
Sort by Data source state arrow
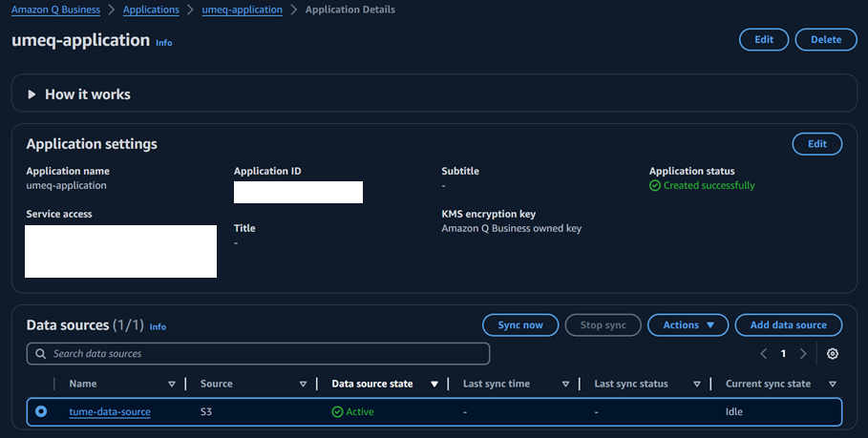click(x=434, y=384)
